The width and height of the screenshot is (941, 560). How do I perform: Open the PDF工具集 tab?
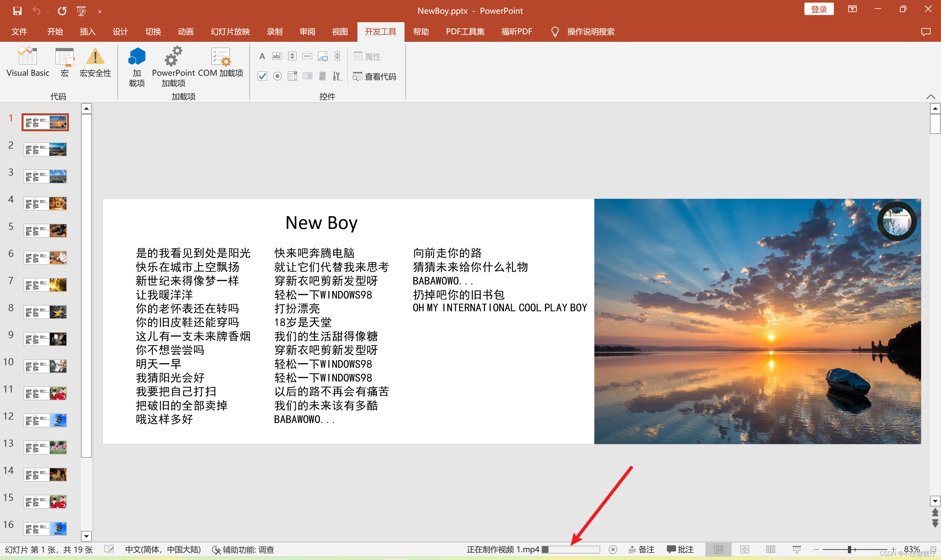tap(465, 32)
